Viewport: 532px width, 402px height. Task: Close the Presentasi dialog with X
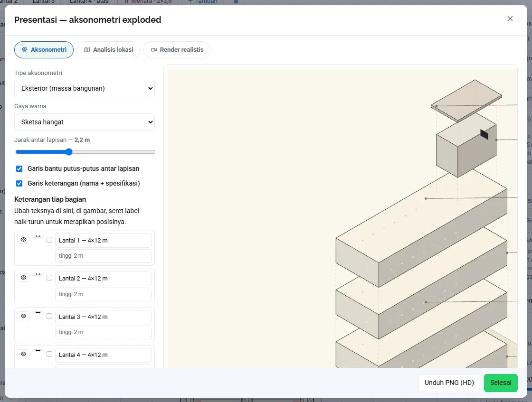[510, 19]
